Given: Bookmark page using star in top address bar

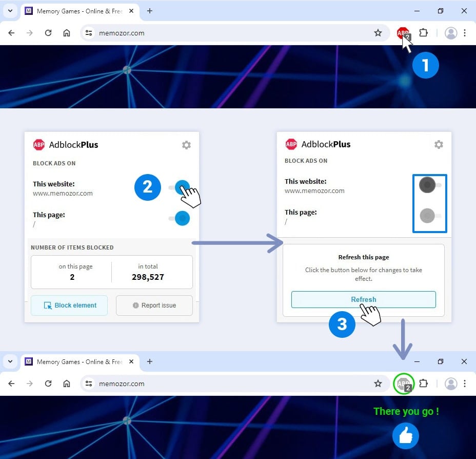Looking at the screenshot, I should [x=378, y=33].
